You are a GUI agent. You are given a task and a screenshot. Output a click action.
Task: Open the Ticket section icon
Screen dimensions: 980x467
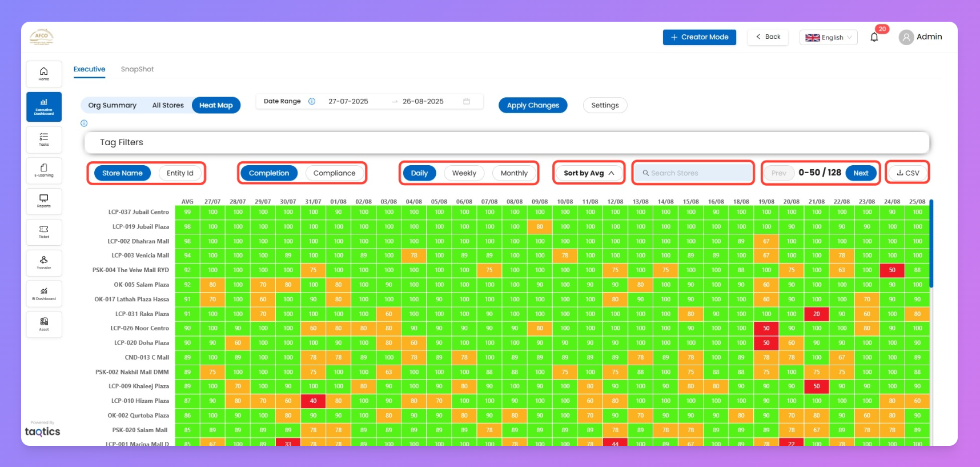tap(44, 231)
